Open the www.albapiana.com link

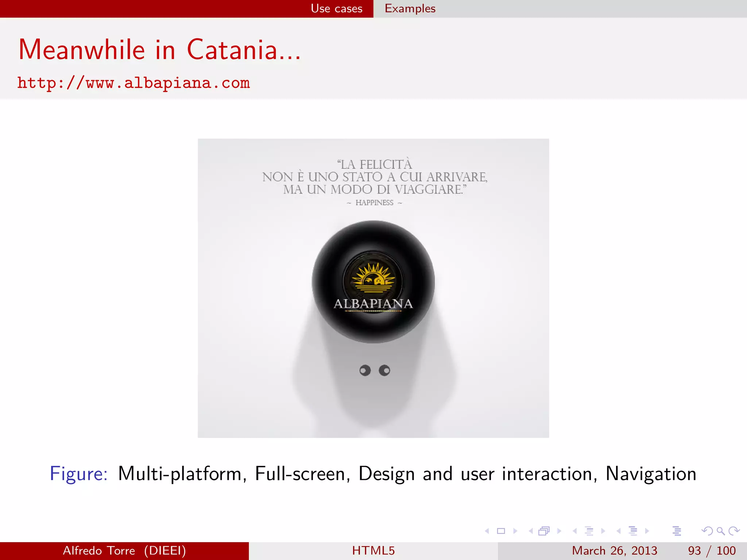pyautogui.click(x=133, y=83)
